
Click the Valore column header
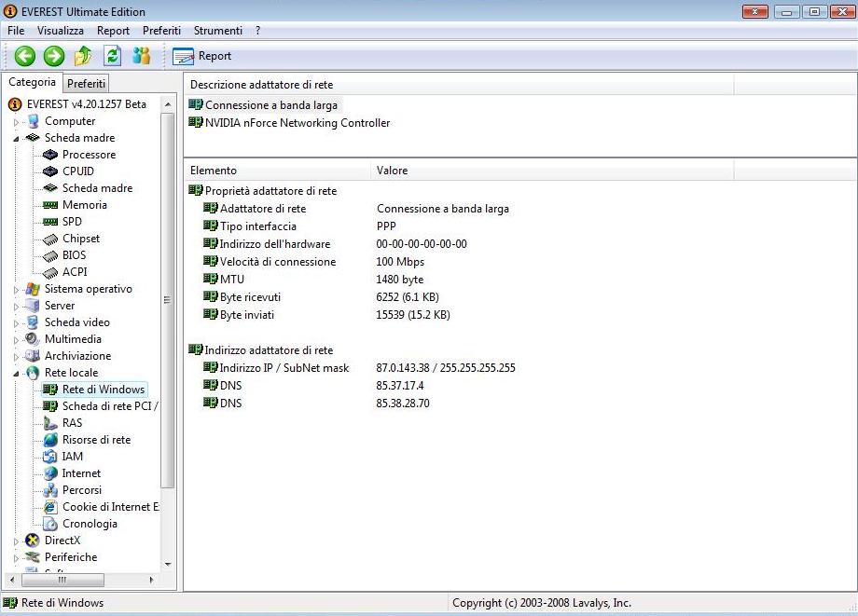point(392,171)
